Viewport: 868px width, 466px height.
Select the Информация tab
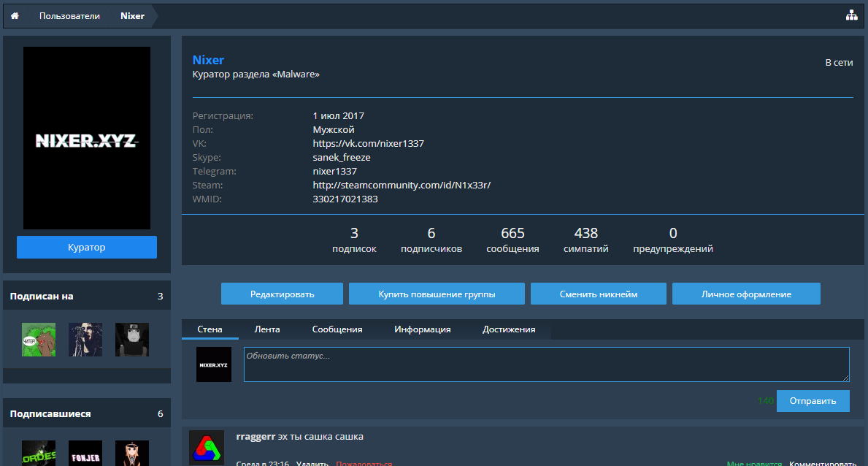click(423, 329)
